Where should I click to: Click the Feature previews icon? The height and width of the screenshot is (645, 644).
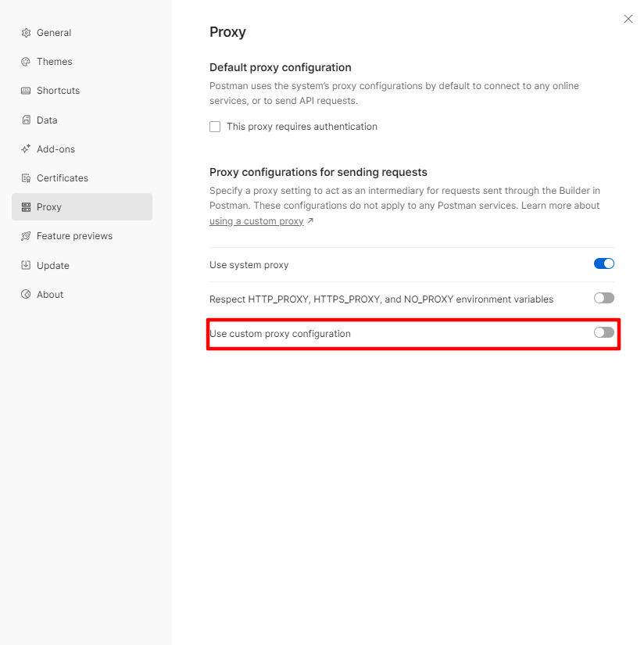click(x=26, y=236)
